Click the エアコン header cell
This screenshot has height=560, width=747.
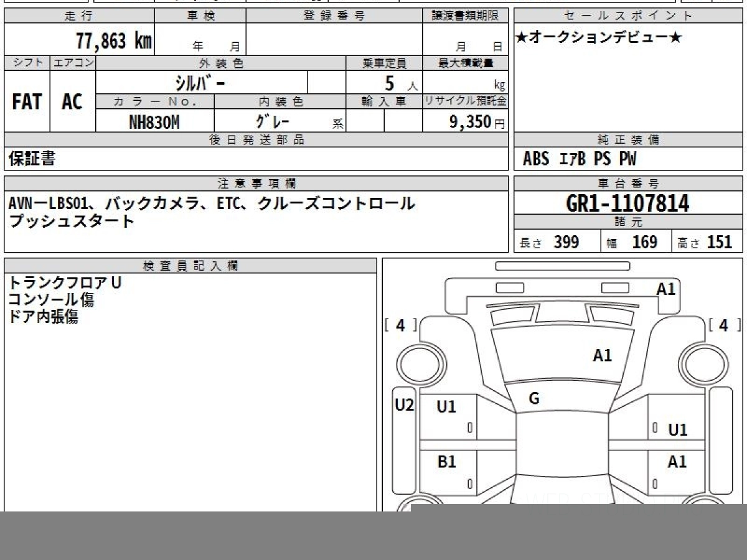click(73, 63)
